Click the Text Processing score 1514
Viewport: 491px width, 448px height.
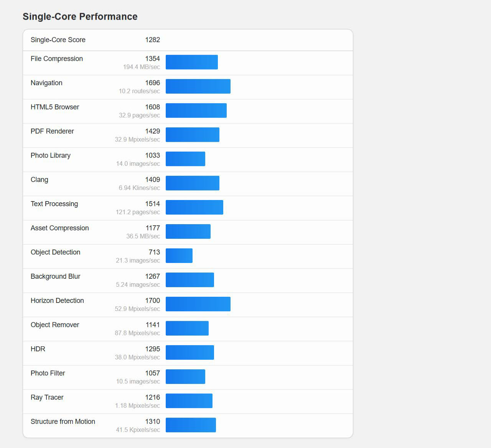click(153, 204)
